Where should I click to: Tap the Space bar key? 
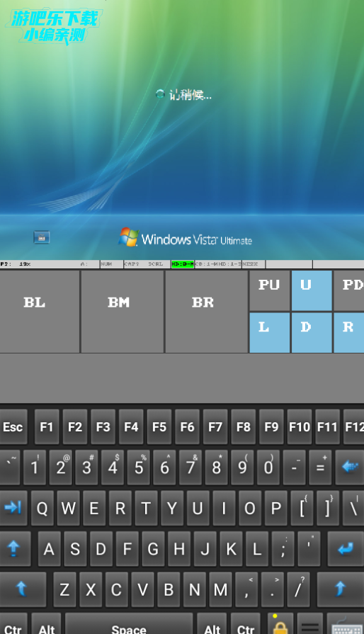(129, 625)
